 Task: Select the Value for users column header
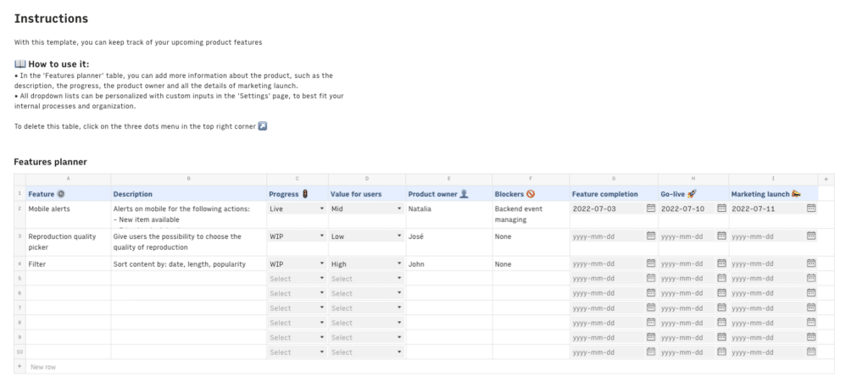366,194
